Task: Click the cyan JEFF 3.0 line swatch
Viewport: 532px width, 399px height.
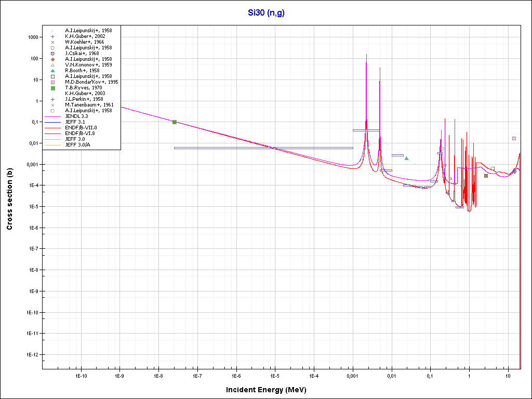Action: coord(52,139)
